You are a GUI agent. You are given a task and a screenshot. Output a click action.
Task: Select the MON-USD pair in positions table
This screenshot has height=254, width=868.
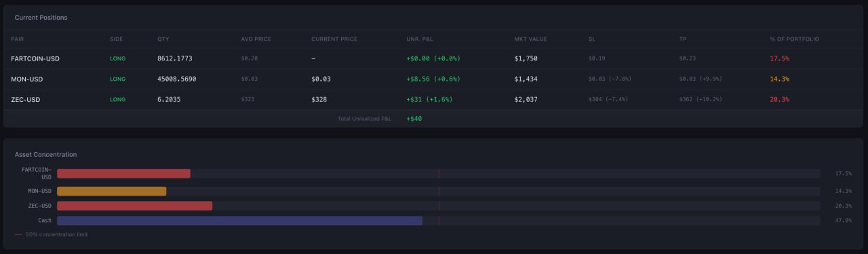click(27, 79)
